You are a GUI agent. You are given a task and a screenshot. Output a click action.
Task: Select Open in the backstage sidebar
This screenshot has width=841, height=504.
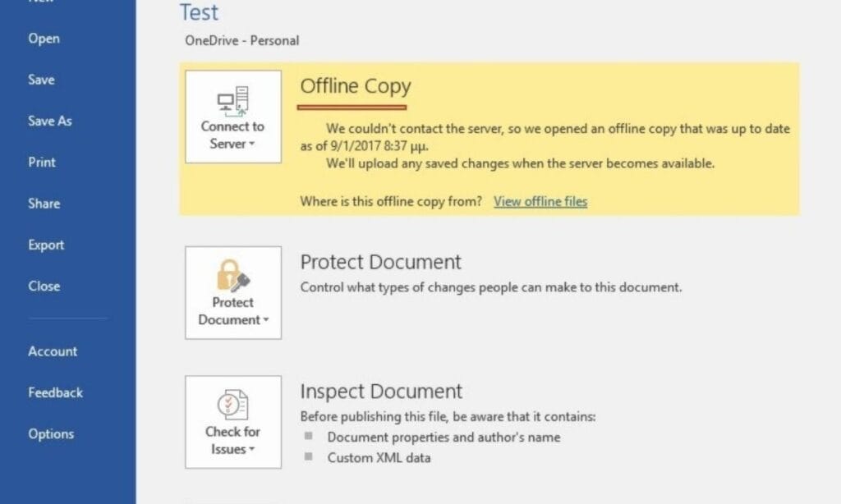click(x=44, y=39)
